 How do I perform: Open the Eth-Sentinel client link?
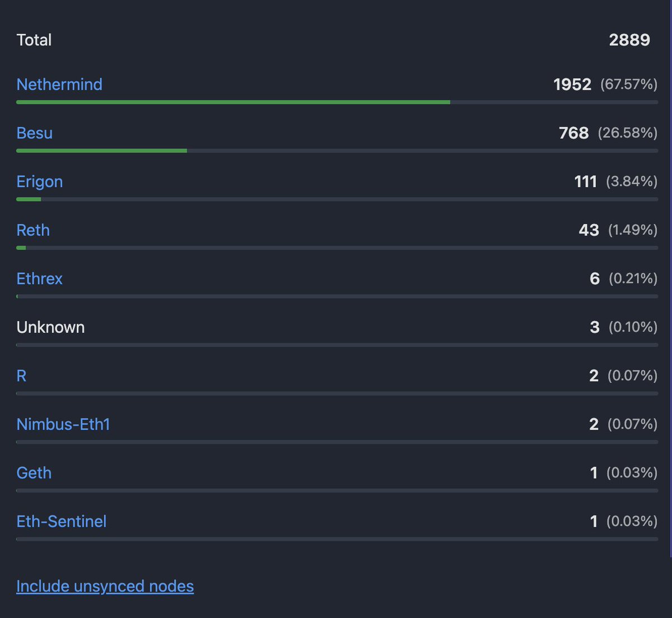62,522
